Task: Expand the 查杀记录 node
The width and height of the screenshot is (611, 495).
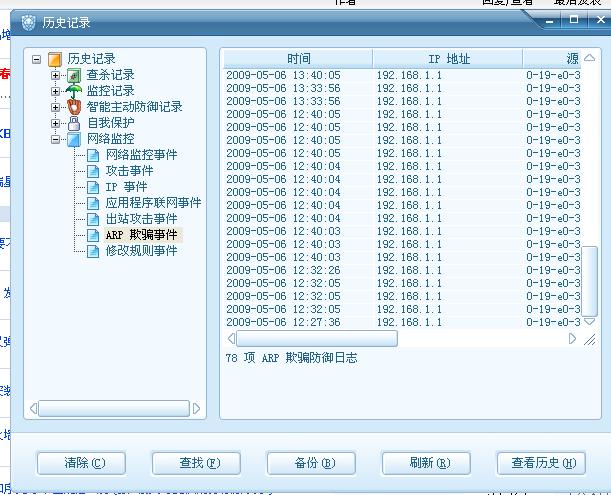Action: click(x=55, y=75)
